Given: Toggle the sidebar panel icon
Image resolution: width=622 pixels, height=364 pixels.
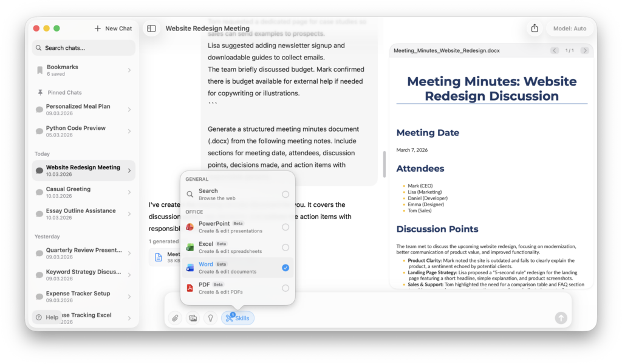Looking at the screenshot, I should coord(151,29).
